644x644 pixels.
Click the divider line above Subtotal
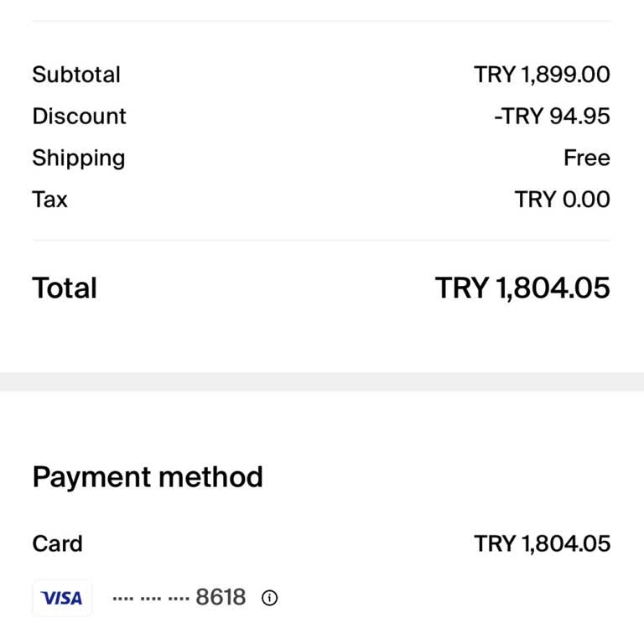pos(322,21)
